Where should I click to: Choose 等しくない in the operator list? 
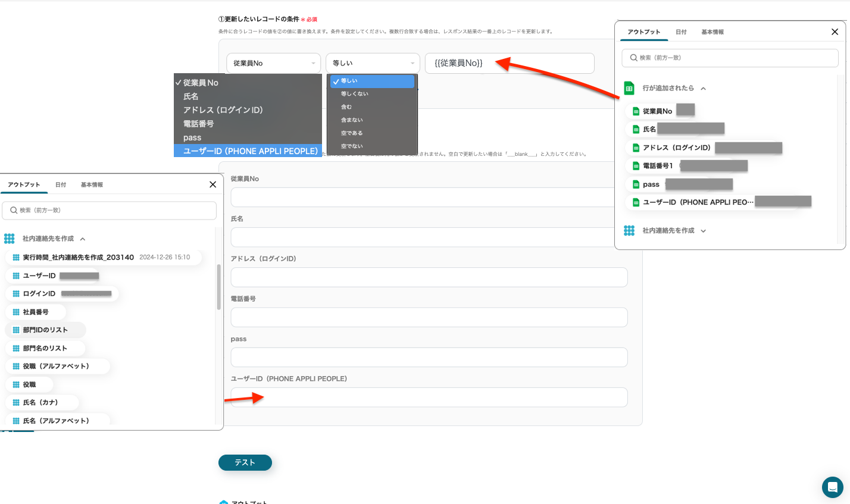point(373,94)
